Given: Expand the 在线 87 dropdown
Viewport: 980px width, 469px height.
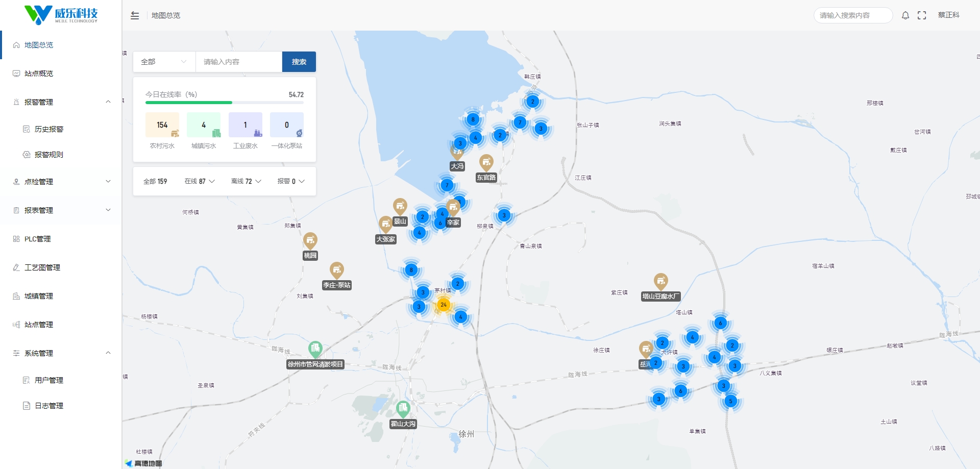Looking at the screenshot, I should (x=200, y=181).
